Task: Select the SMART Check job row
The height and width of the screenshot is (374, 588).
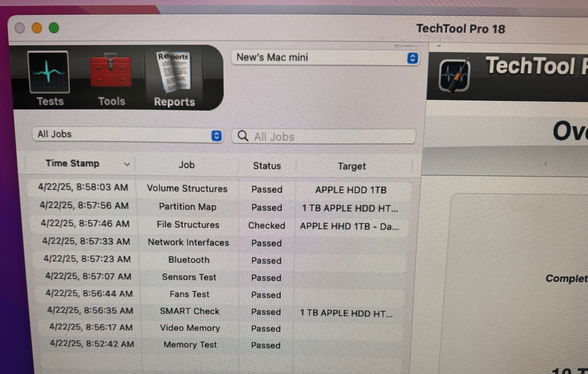Action: (x=189, y=311)
